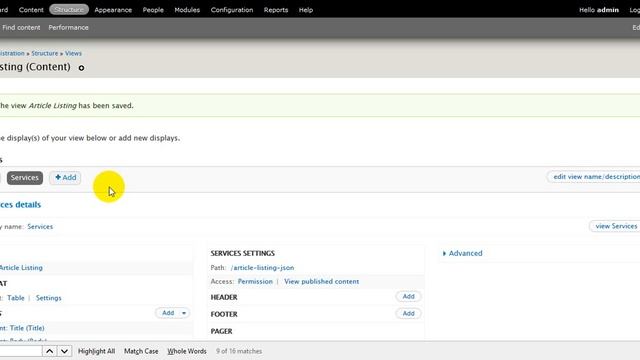The height and width of the screenshot is (360, 640).
Task: Change the Table format link
Action: tap(16, 298)
